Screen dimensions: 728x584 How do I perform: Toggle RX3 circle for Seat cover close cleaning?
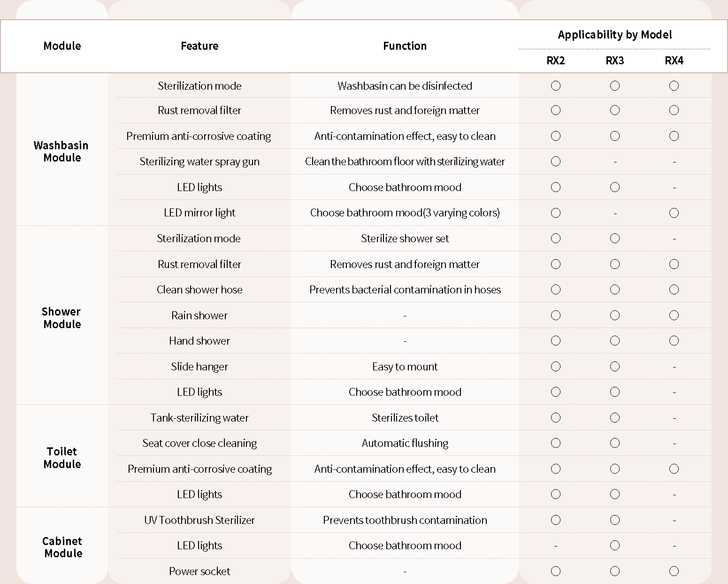click(615, 443)
